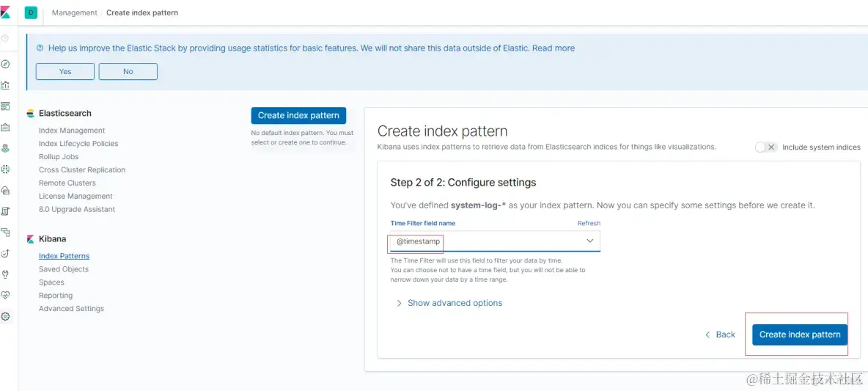Open Advanced Settings under Kibana

71,309
